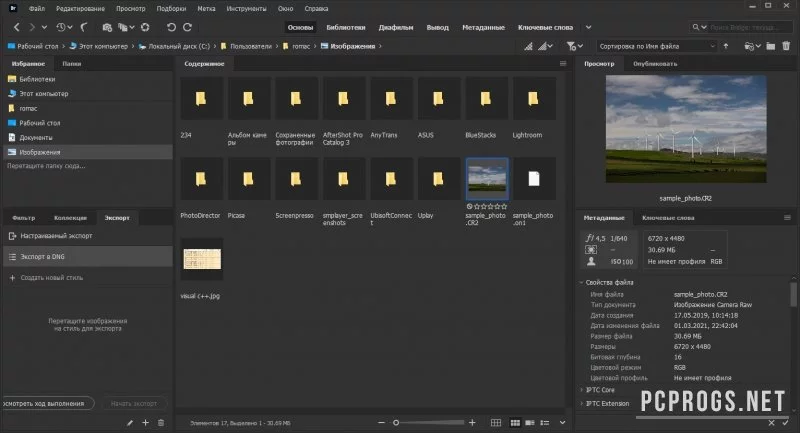Select Рабочий стол in favorites
The width and height of the screenshot is (800, 433).
click(39, 123)
